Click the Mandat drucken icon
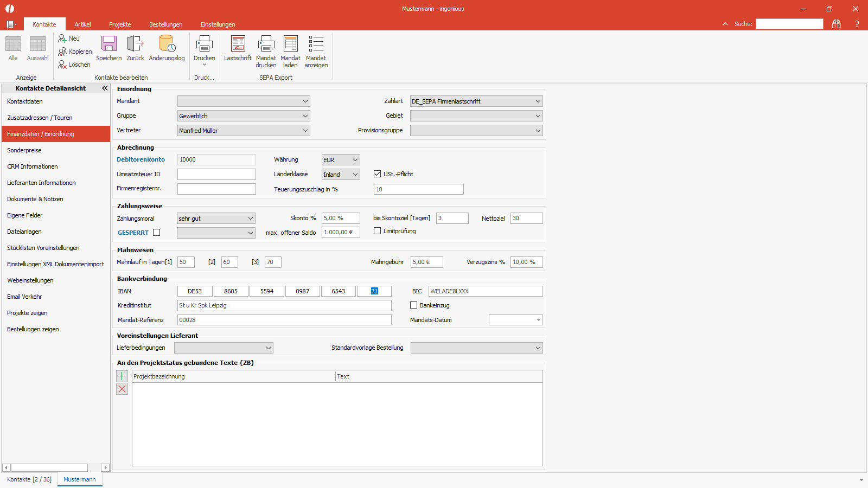The width and height of the screenshot is (868, 488). 266,44
